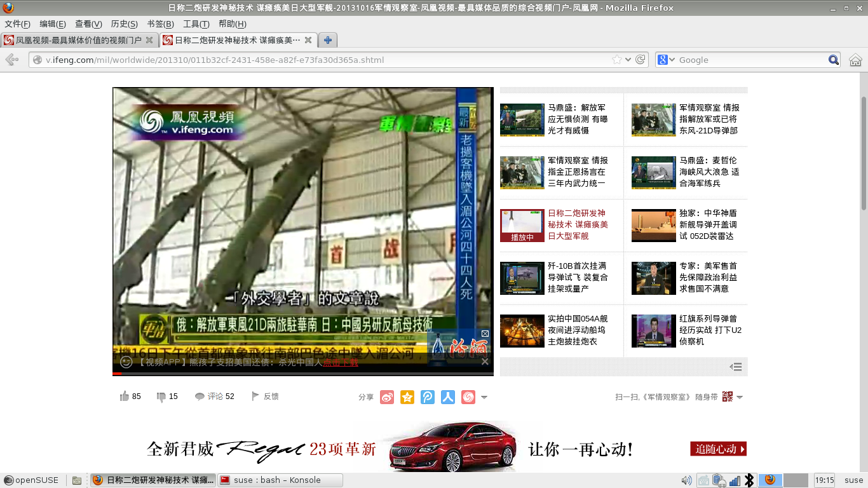Open a new tab with plus button
The width and height of the screenshot is (868, 488).
(328, 40)
